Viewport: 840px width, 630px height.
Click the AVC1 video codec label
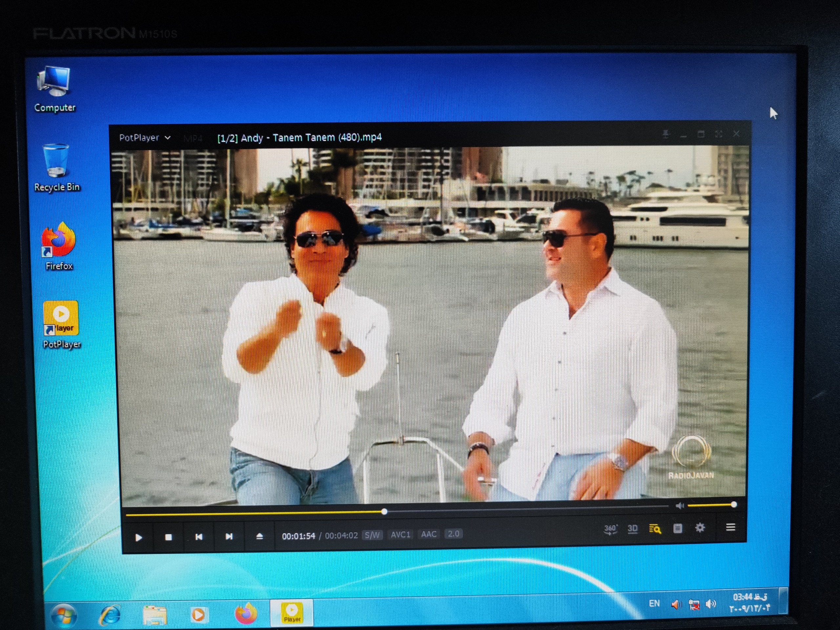tap(400, 534)
